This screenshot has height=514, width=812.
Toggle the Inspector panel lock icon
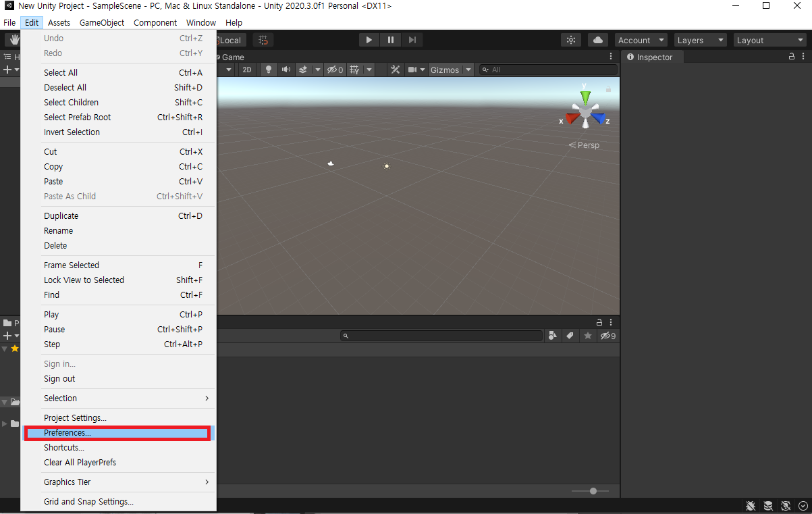792,57
